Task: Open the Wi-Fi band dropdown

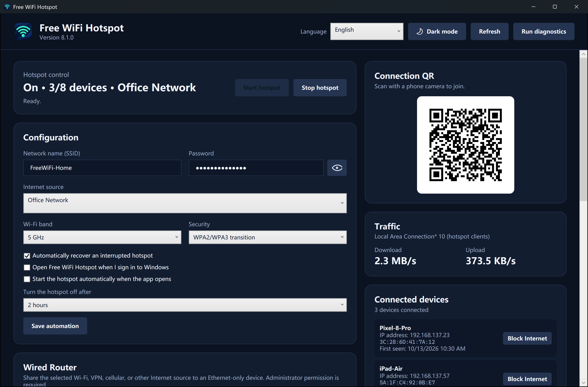Action: point(102,237)
